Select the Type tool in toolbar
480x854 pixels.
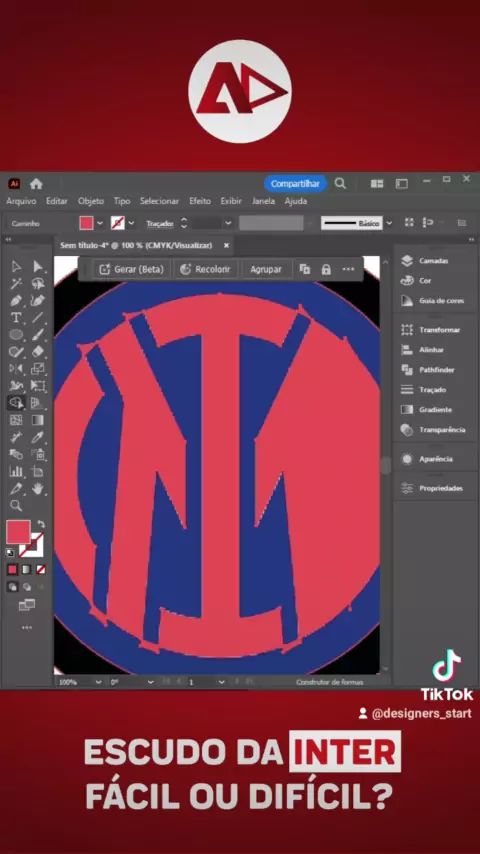point(16,318)
